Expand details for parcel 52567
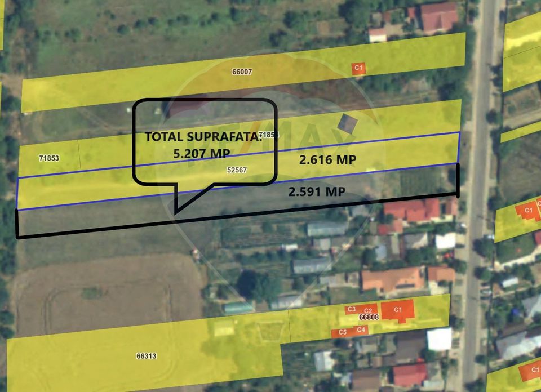The height and width of the screenshot is (392, 541). [237, 168]
